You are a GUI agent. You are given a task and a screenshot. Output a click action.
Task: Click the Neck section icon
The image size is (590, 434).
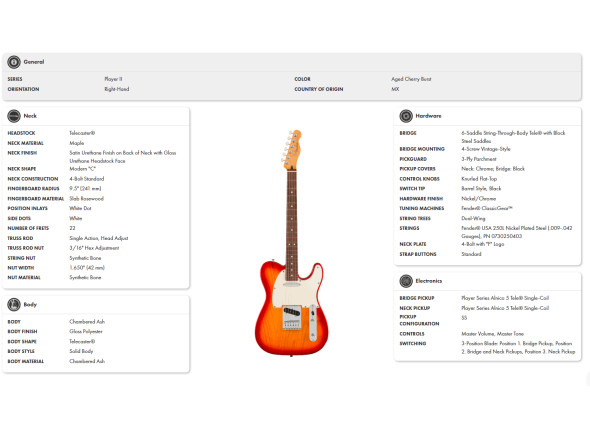click(x=14, y=116)
